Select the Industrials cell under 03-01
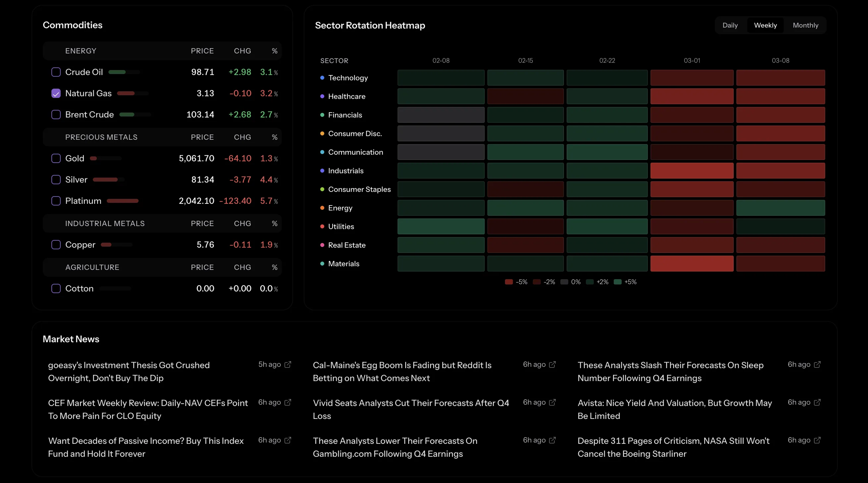 click(692, 171)
